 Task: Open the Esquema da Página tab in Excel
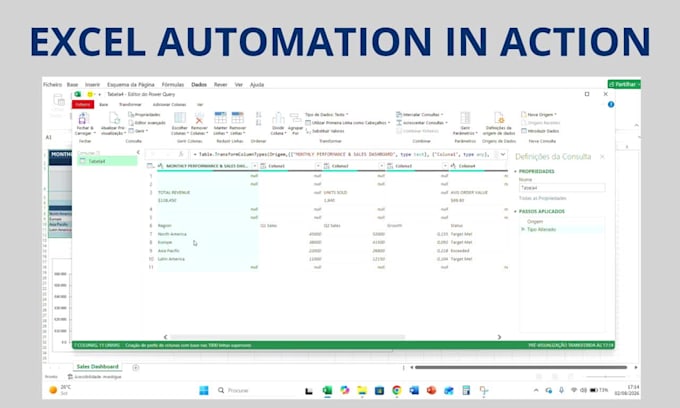pyautogui.click(x=131, y=85)
